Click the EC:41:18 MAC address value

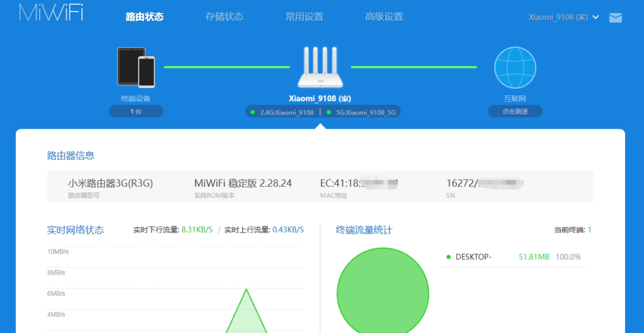[x=359, y=183]
